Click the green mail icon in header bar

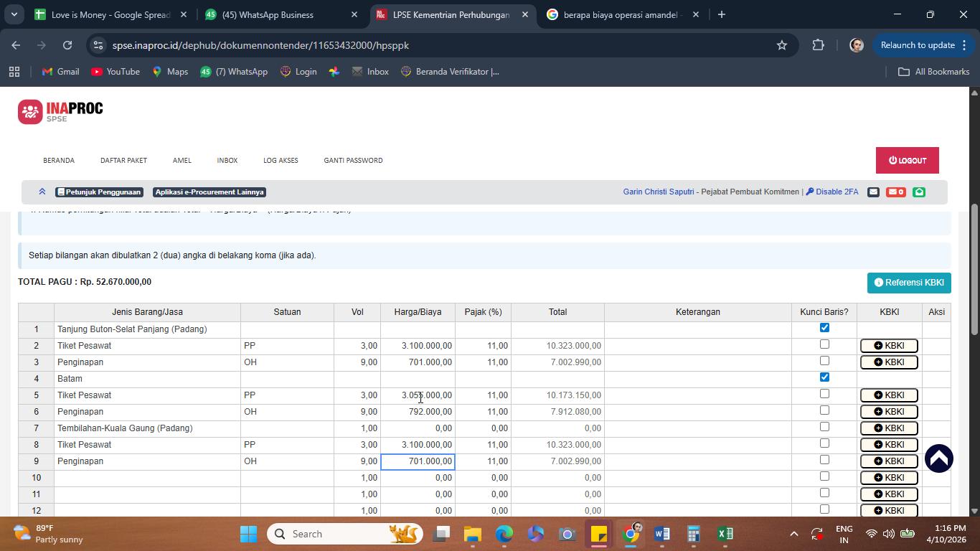click(919, 192)
